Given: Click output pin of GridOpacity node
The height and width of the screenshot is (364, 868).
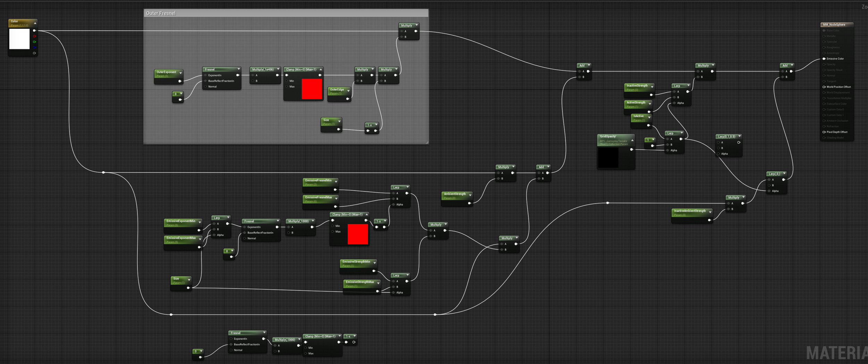Looking at the screenshot, I should (x=631, y=149).
